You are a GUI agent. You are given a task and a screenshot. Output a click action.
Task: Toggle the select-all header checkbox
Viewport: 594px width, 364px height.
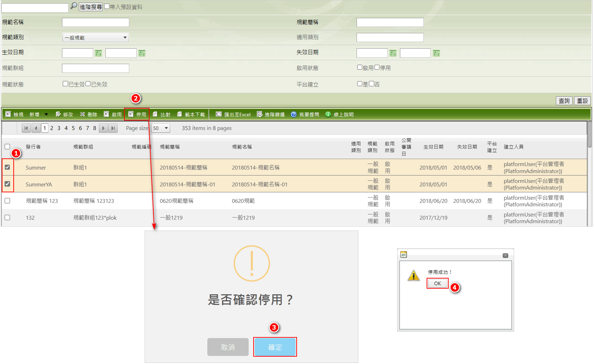pyautogui.click(x=7, y=146)
